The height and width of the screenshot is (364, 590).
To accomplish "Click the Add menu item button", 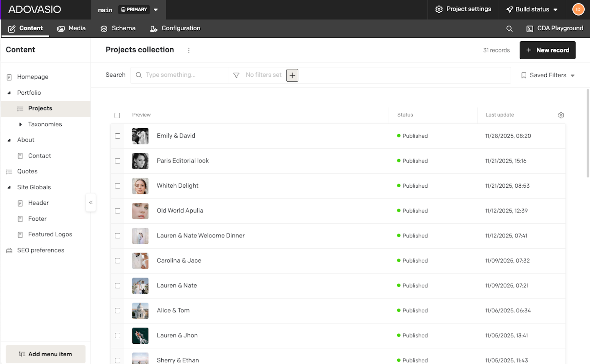I will click(45, 354).
